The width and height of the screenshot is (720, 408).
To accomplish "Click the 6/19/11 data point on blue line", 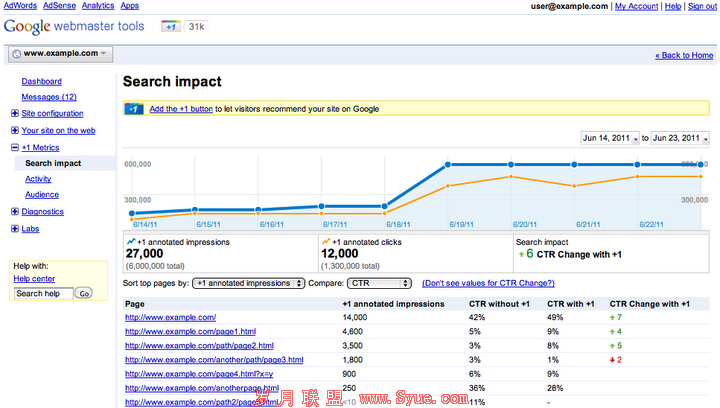I will click(x=448, y=164).
